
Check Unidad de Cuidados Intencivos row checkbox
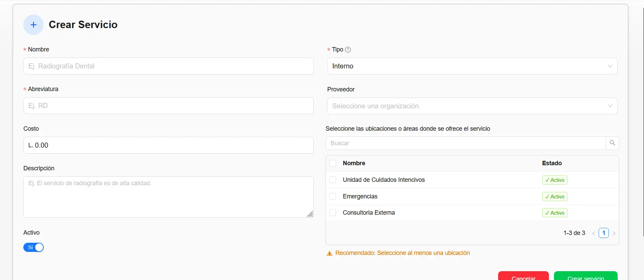tap(333, 180)
